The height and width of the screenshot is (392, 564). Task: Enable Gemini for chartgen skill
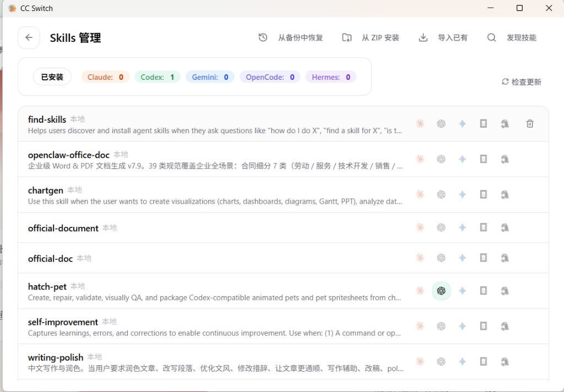(463, 194)
